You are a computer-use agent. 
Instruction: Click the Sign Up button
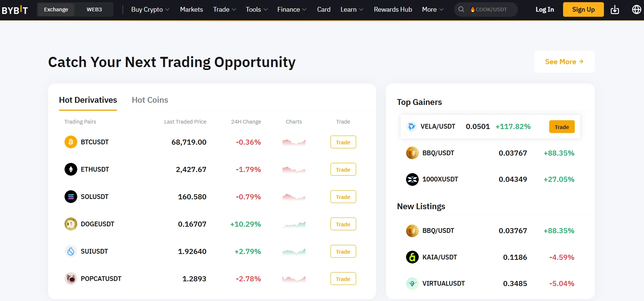[x=583, y=9]
